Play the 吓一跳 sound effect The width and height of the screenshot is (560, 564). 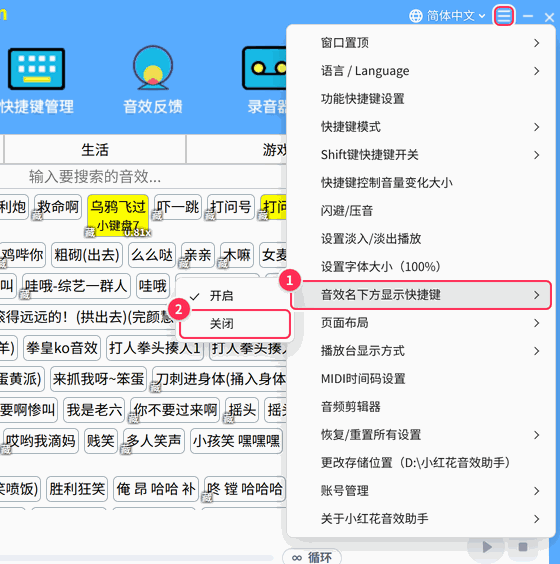click(x=178, y=207)
